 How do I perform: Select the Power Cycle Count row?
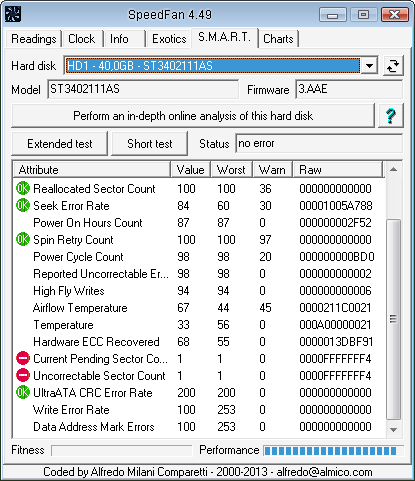pyautogui.click(x=199, y=257)
